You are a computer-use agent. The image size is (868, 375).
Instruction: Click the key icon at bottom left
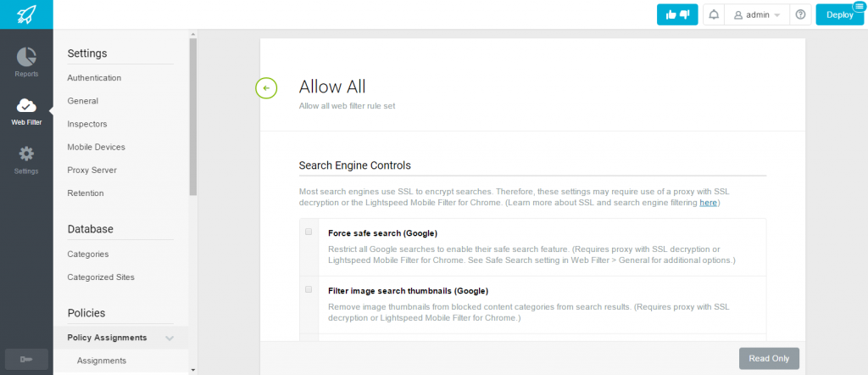pos(26,360)
